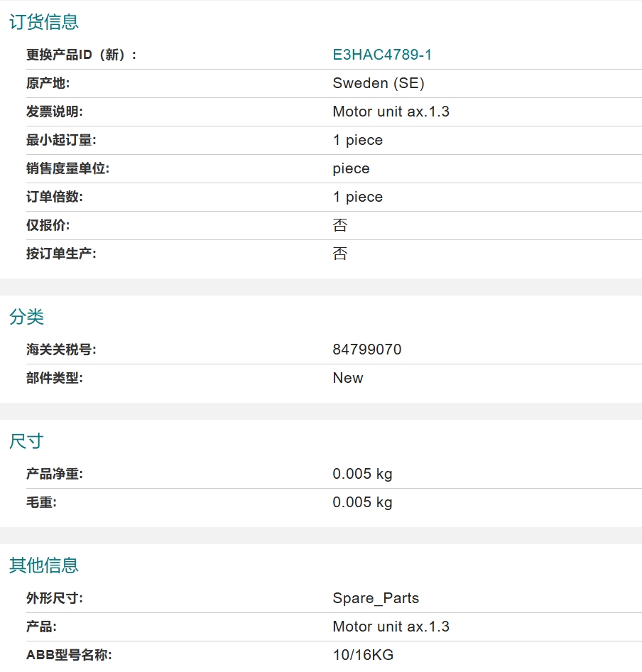Open the replacement product link E3HAC4789-1

pyautogui.click(x=382, y=55)
